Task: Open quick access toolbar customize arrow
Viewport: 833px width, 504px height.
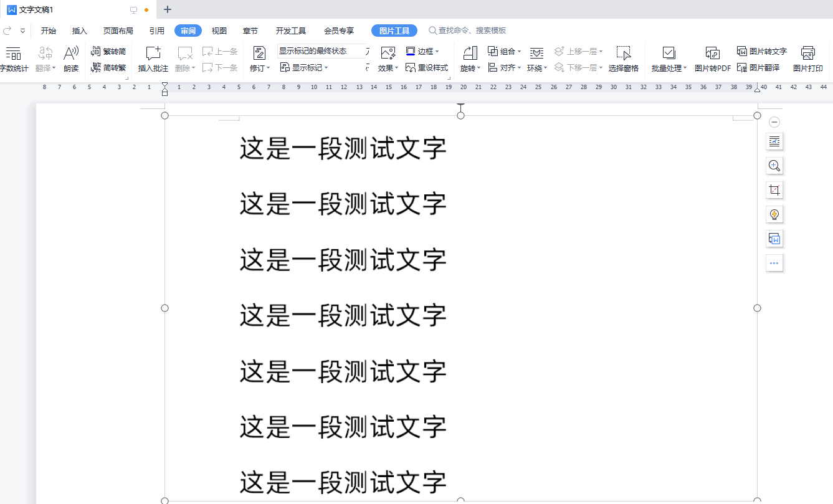Action: (x=23, y=31)
